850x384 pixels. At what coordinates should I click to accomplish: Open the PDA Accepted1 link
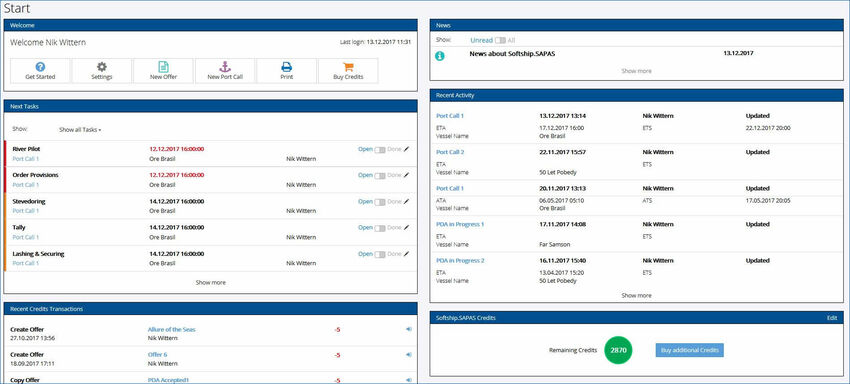tap(168, 380)
